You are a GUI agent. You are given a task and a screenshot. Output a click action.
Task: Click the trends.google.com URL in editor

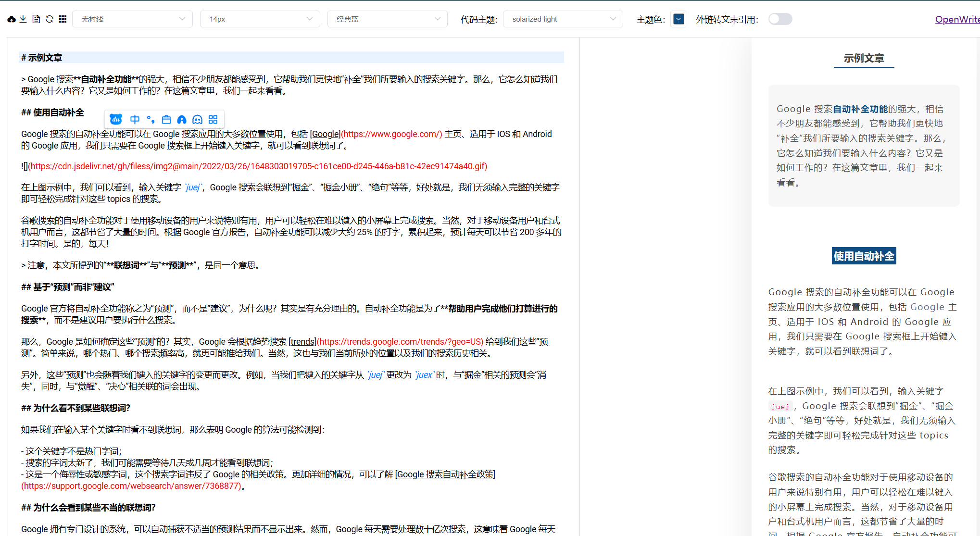tap(400, 342)
